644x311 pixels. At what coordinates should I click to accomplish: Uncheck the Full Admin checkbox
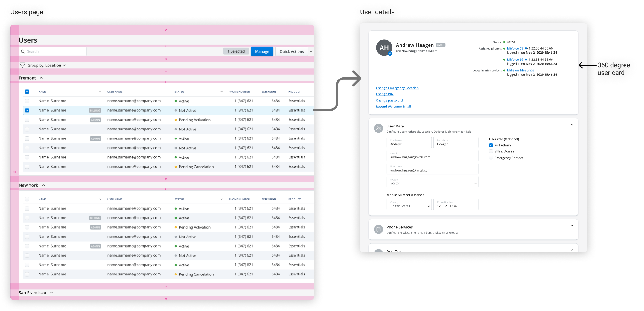click(x=491, y=145)
